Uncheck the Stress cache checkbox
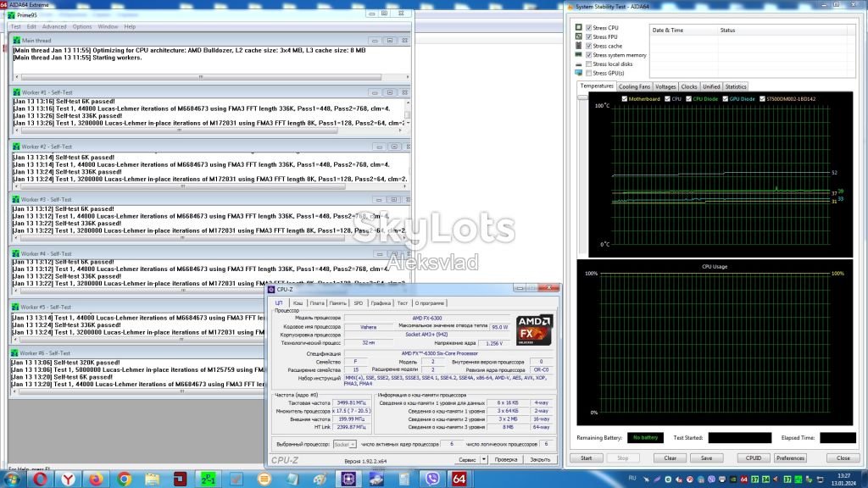Image resolution: width=868 pixels, height=488 pixels. coord(589,46)
